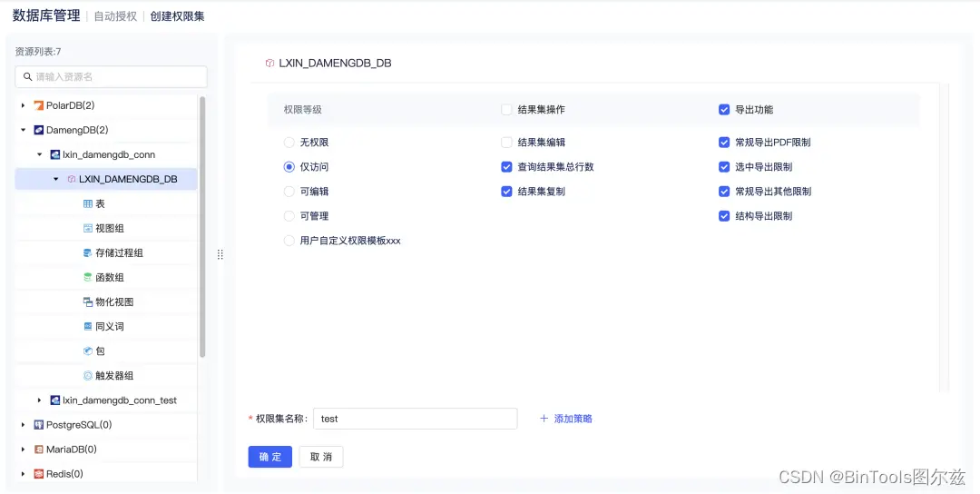This screenshot has height=494, width=980.
Task: Uncheck the 结构导出限制 checkbox
Action: click(x=724, y=216)
